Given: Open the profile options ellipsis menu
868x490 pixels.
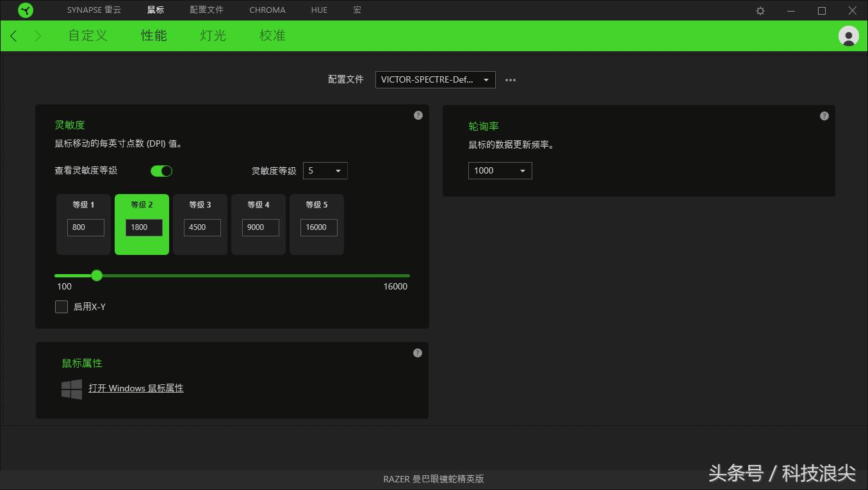Looking at the screenshot, I should [510, 79].
